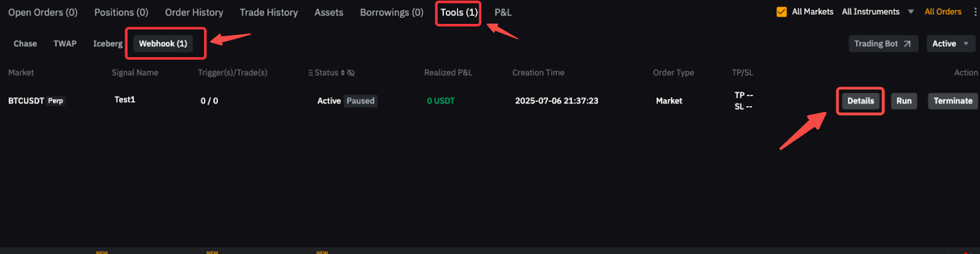Run the Test1 webhook signal

coord(904,101)
